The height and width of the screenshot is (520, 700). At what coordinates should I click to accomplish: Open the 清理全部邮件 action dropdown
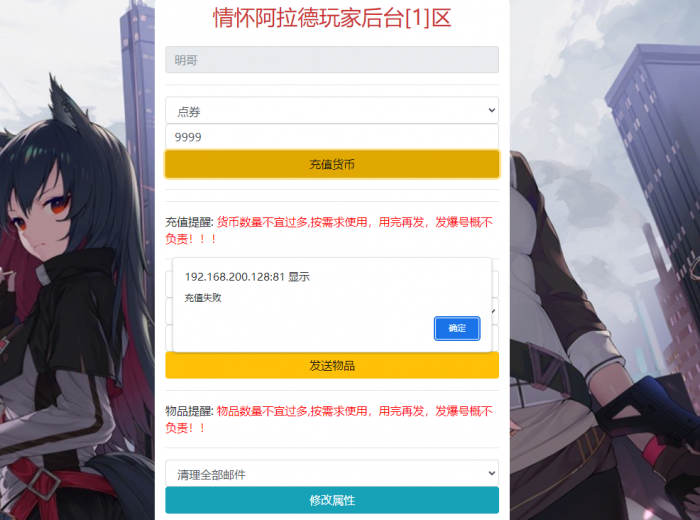[x=332, y=473]
